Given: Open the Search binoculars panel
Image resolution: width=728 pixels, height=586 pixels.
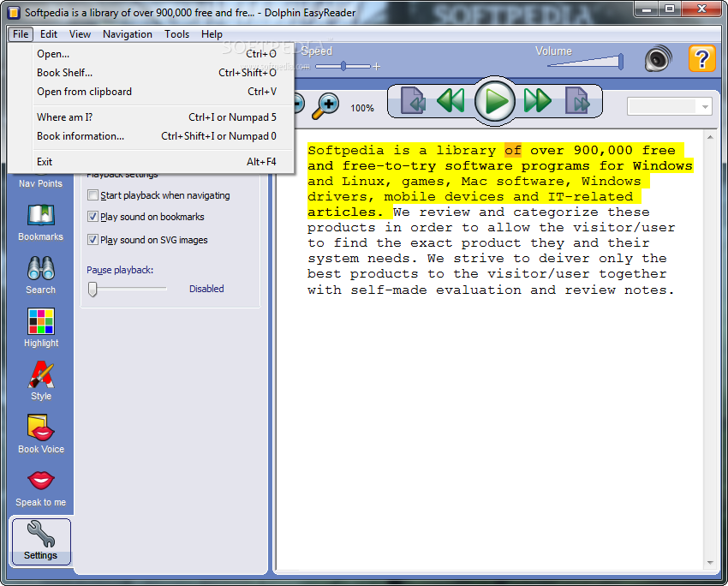Looking at the screenshot, I should coord(41,275).
